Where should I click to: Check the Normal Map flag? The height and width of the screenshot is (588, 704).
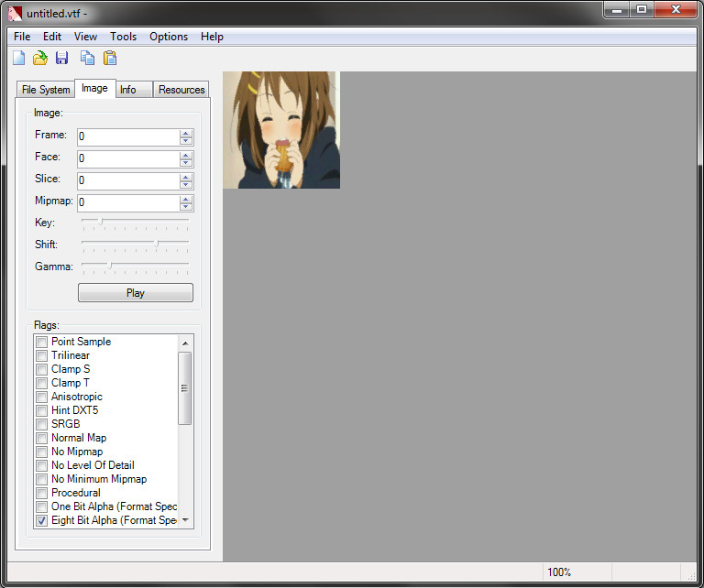[x=42, y=438]
